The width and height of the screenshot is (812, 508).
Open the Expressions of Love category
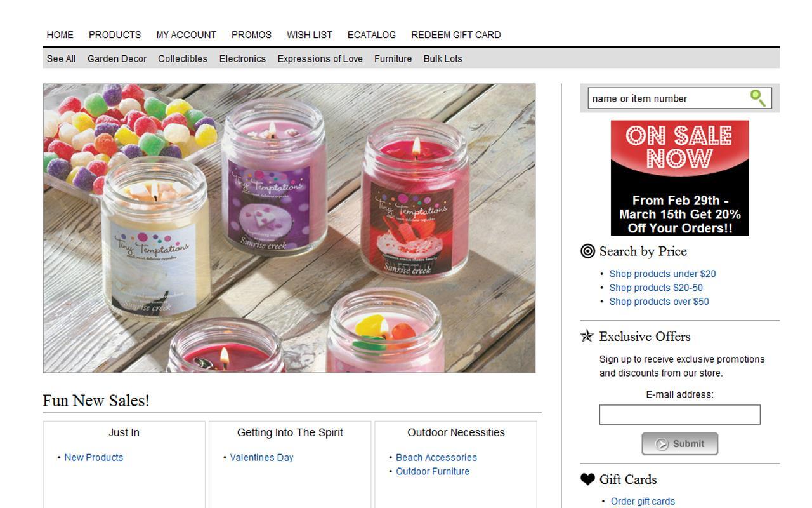click(320, 58)
